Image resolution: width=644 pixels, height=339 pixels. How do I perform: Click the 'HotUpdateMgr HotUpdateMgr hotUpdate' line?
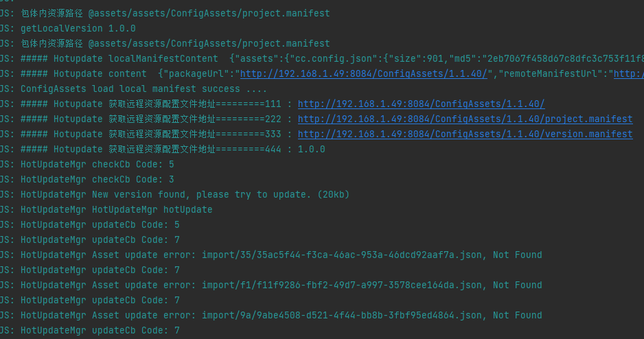click(x=117, y=209)
